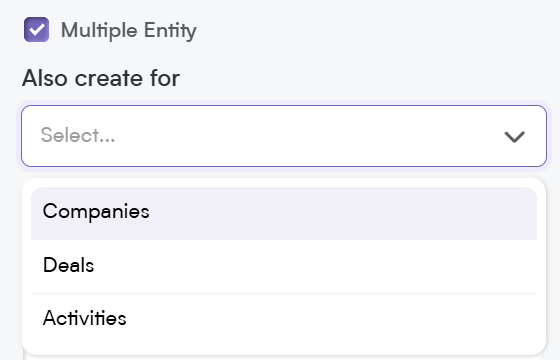The image size is (560, 360).
Task: Disable multiple entity creation checkbox
Action: point(36,30)
